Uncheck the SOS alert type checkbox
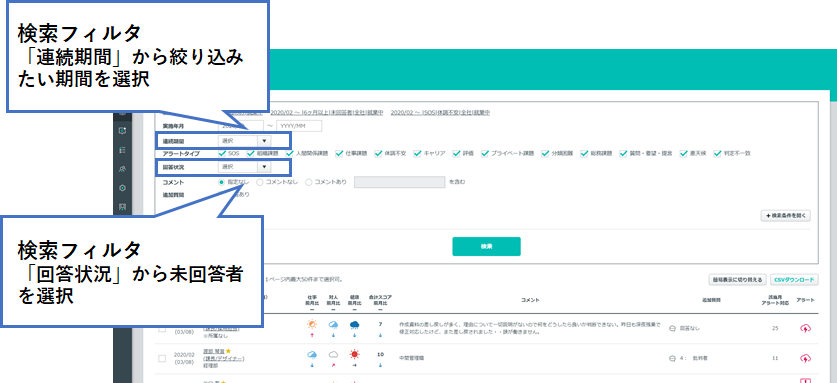 click(222, 153)
